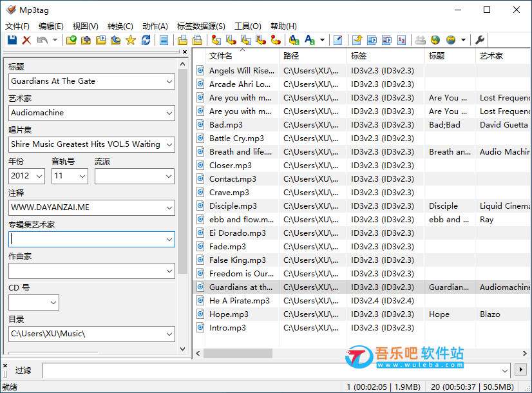Open the 视图(V) menu

[85, 26]
